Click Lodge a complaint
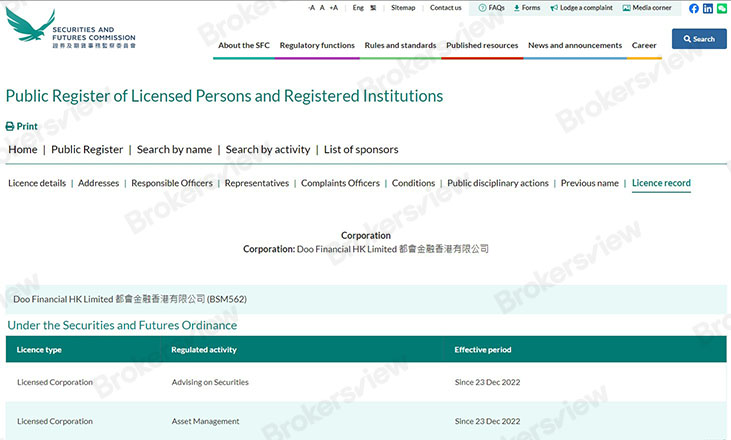 (581, 7)
